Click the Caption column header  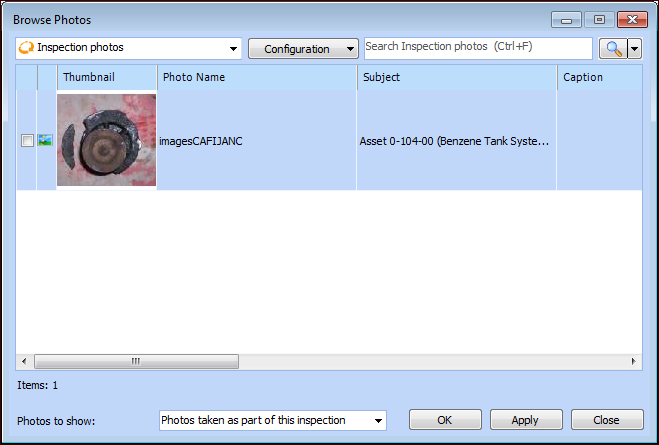(x=600, y=77)
